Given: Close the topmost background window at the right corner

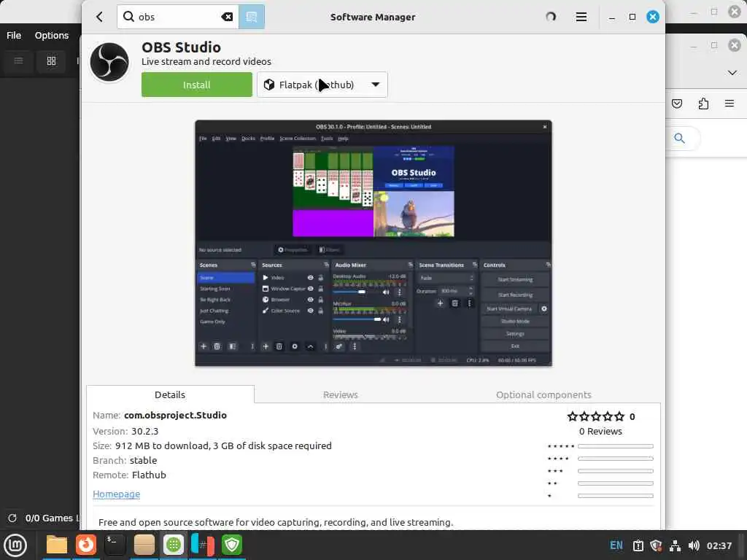Looking at the screenshot, I should click(x=735, y=12).
